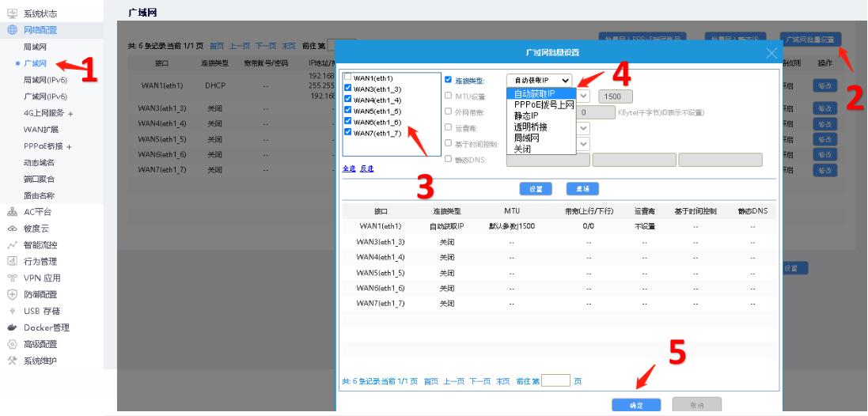The image size is (868, 416).
Task: Expand 4G上网服务 with the plus sign
Action: click(70, 113)
